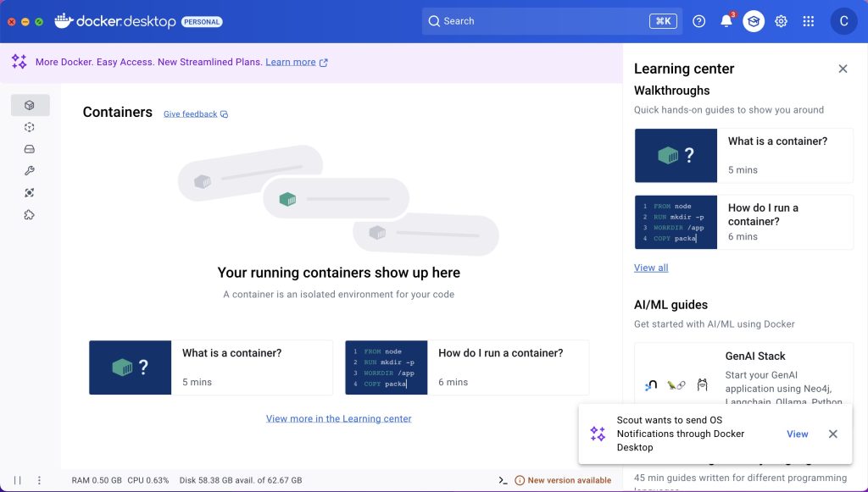Open Settings gear icon

pyautogui.click(x=781, y=21)
